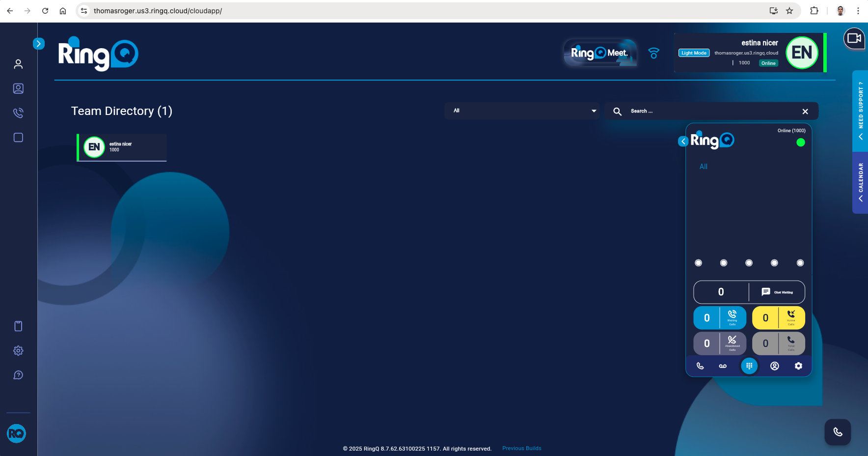Open the yellow Active Calls tile
This screenshot has height=456, width=868.
pos(779,318)
